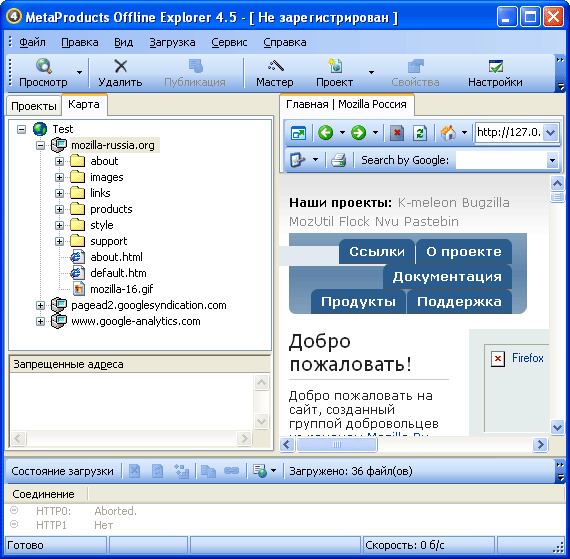This screenshot has height=559, width=570.
Task: Click the Просмотр toolbar icon
Action: (44, 66)
